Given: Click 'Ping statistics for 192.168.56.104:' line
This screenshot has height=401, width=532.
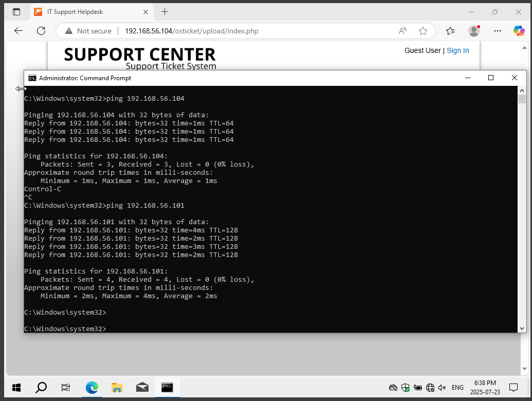Looking at the screenshot, I should coord(96,156).
